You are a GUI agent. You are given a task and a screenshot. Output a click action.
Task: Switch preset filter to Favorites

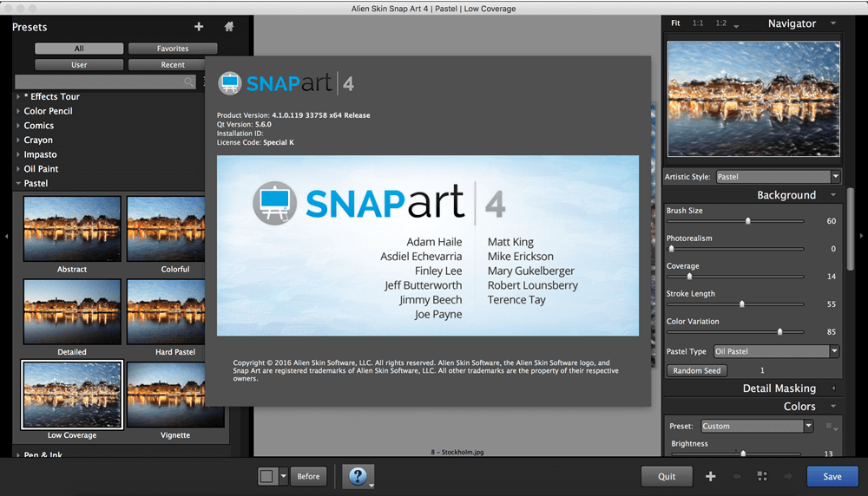point(173,49)
